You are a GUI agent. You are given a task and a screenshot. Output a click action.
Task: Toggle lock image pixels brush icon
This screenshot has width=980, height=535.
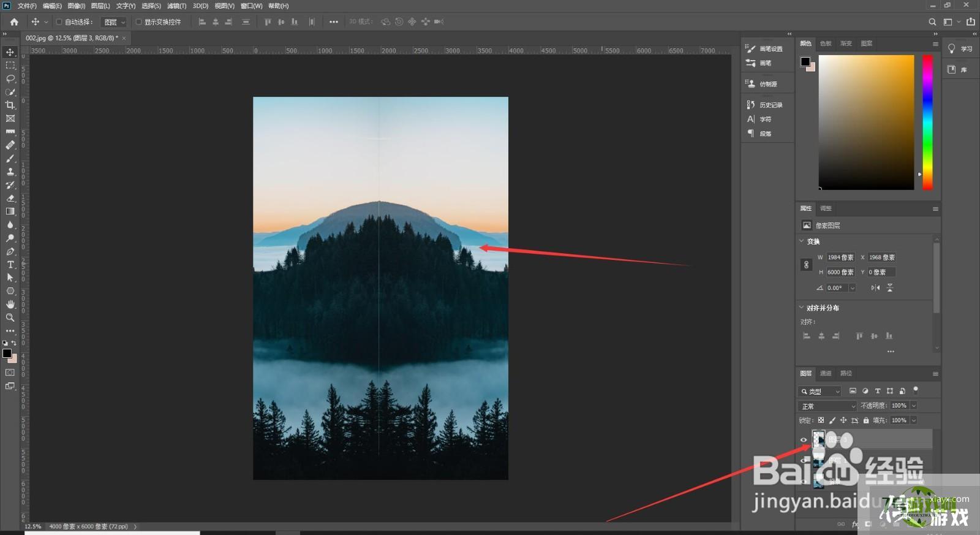pyautogui.click(x=832, y=420)
